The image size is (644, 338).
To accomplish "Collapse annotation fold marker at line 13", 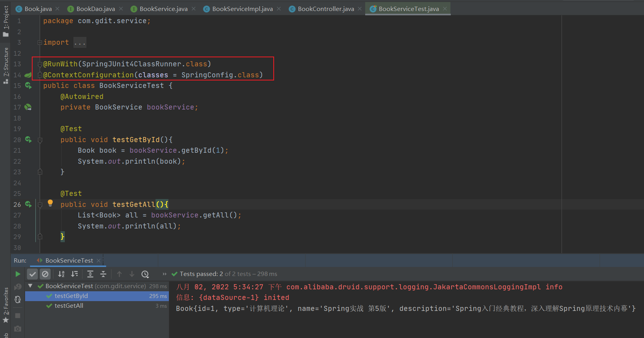I will click(x=40, y=64).
